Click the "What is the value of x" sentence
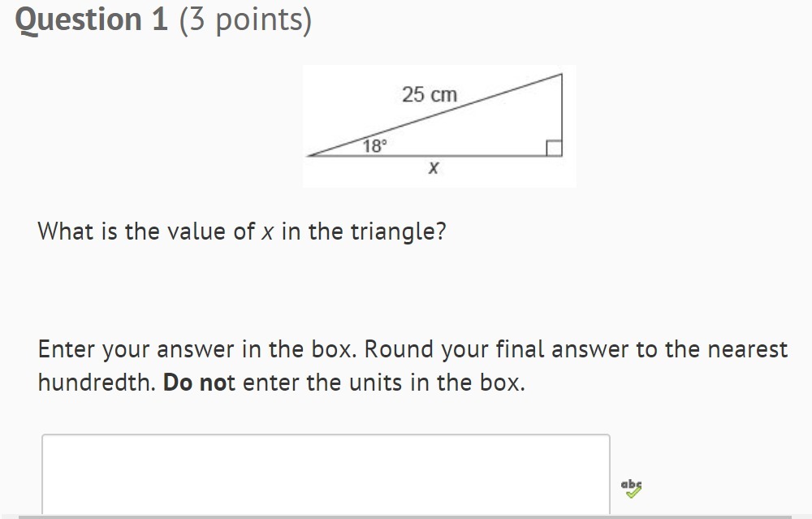 click(x=242, y=231)
